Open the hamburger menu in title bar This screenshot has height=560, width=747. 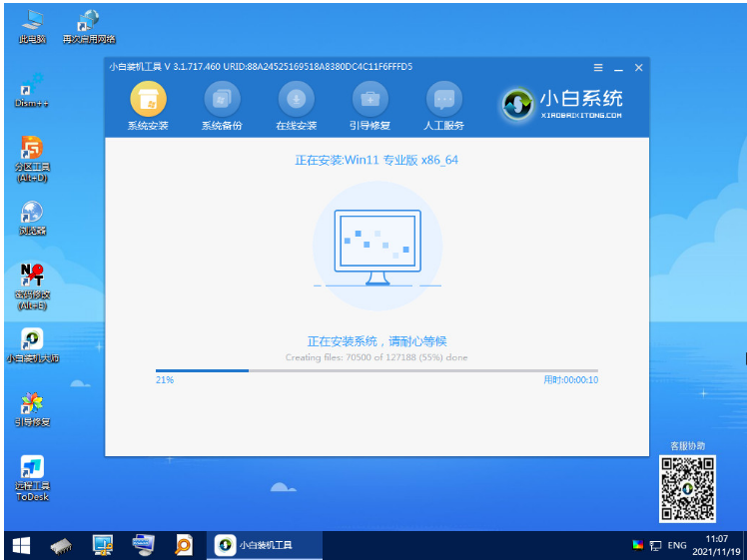(x=598, y=68)
